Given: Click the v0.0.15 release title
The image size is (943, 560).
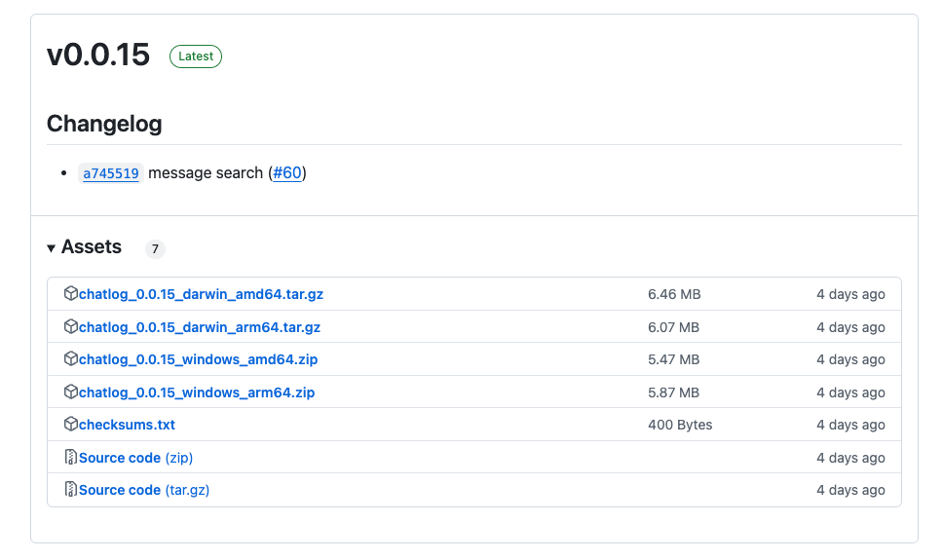Looking at the screenshot, I should click(x=98, y=56).
